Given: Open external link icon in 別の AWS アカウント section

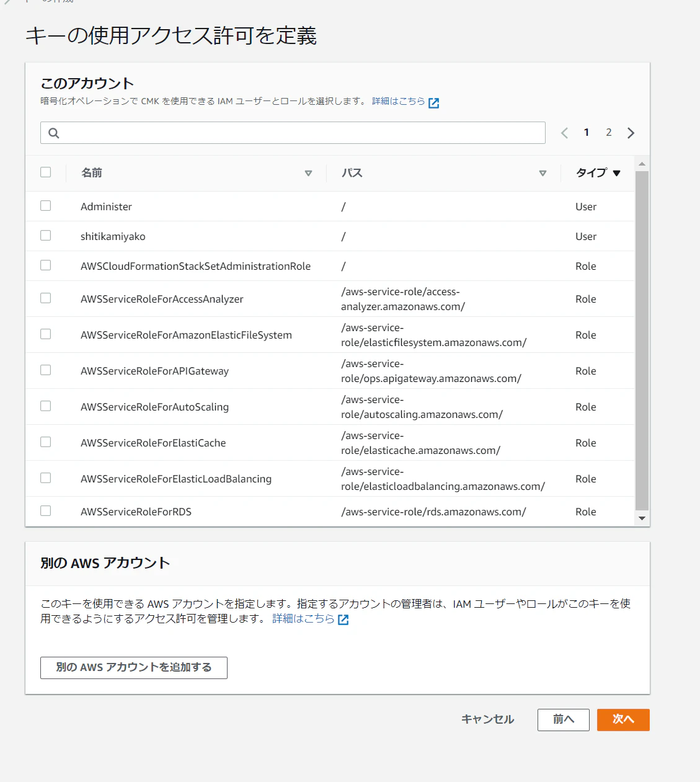Looking at the screenshot, I should pos(343,620).
